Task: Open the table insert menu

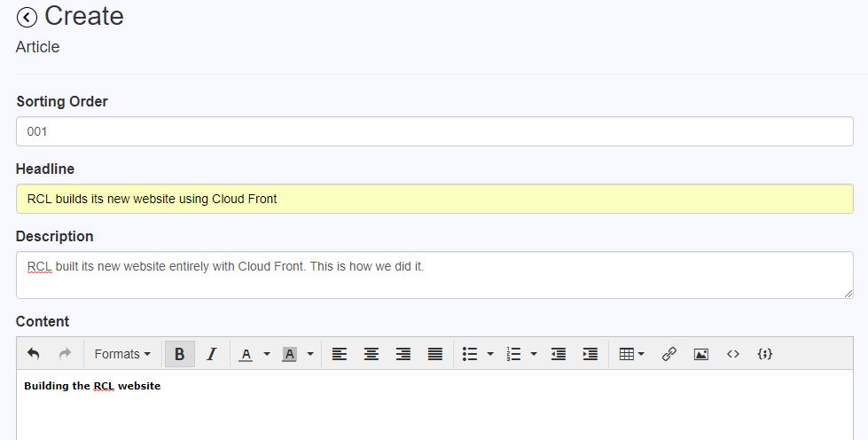Action: (x=631, y=354)
